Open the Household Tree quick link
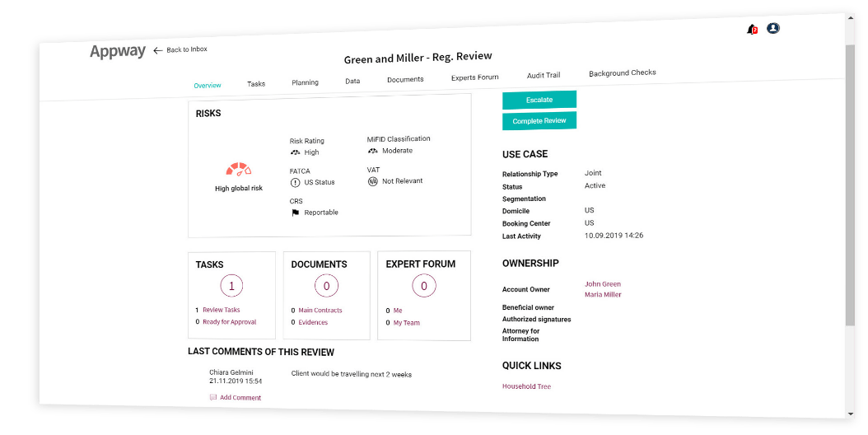Screen dimensions: 868x435 (x=526, y=386)
